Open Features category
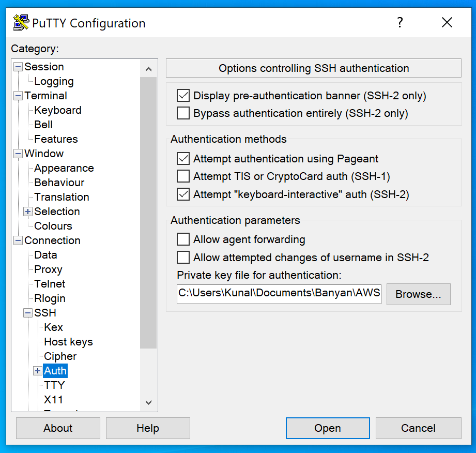 click(x=56, y=140)
